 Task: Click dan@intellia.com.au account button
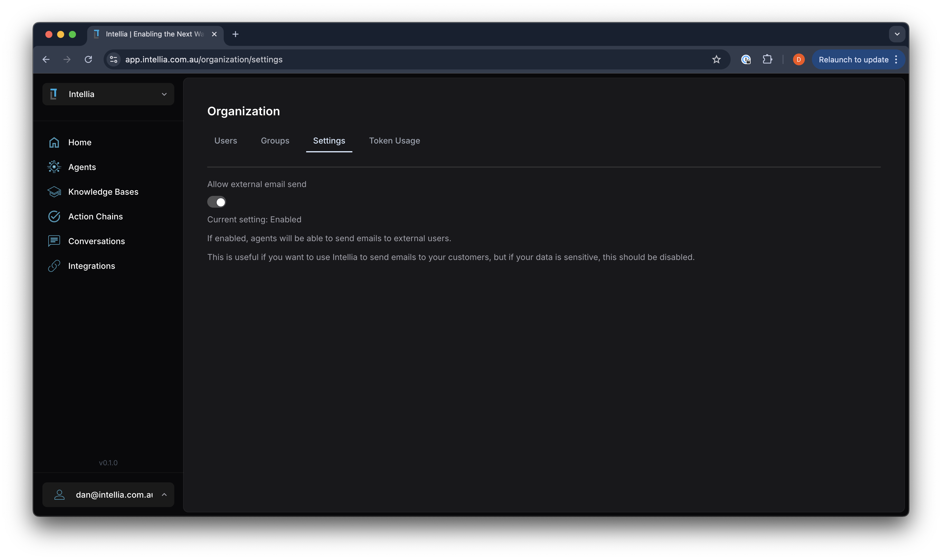pos(108,494)
